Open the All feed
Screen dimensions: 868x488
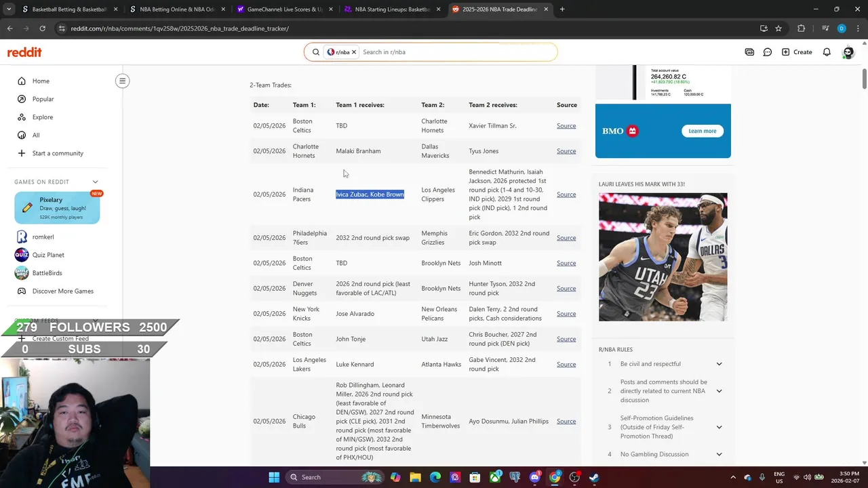pyautogui.click(x=36, y=135)
